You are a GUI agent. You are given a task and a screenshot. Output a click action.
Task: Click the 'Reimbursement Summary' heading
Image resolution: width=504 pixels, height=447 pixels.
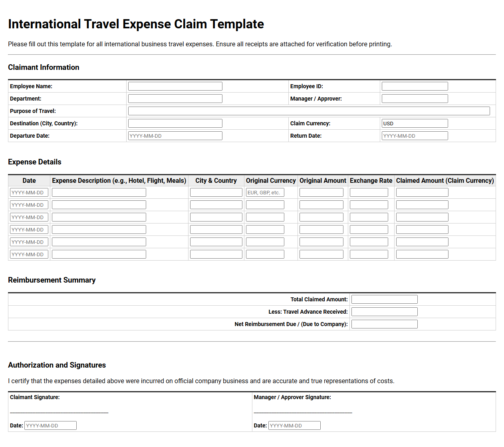tap(52, 280)
